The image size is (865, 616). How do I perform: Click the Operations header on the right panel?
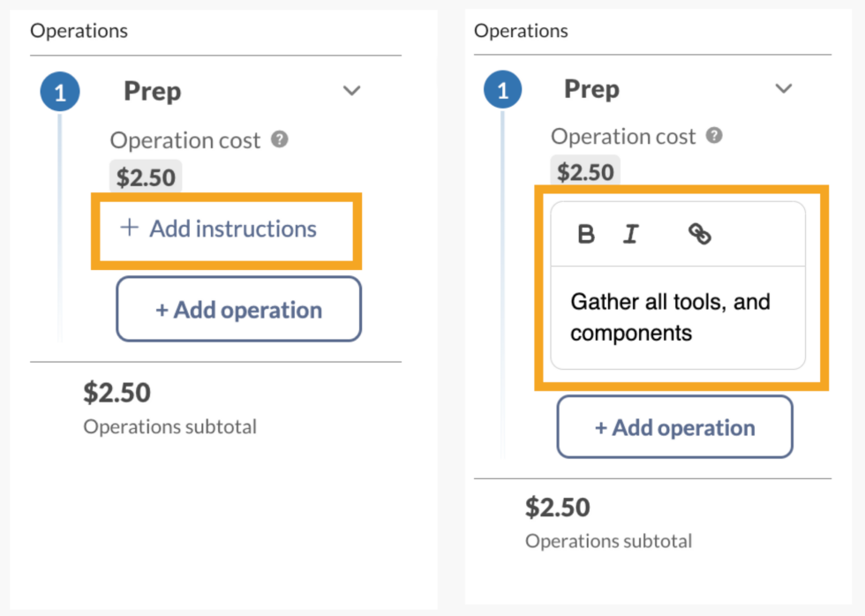click(521, 30)
